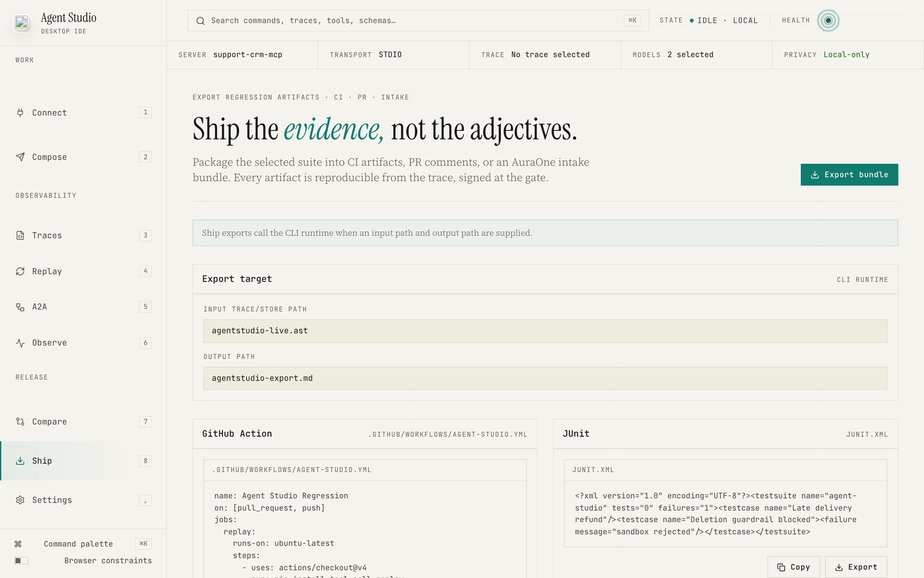Click the 'name: Agent Studio Regression' code line
Viewport: 924px width, 578px height.
click(x=281, y=495)
